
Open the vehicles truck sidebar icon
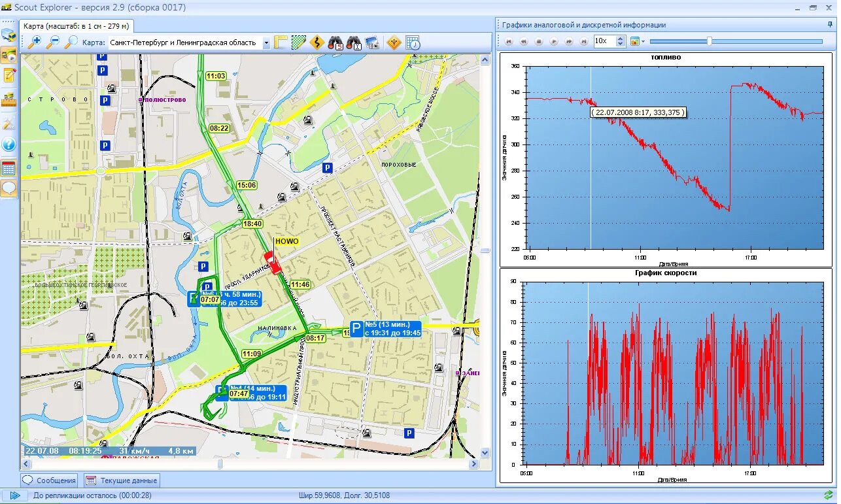(9, 35)
